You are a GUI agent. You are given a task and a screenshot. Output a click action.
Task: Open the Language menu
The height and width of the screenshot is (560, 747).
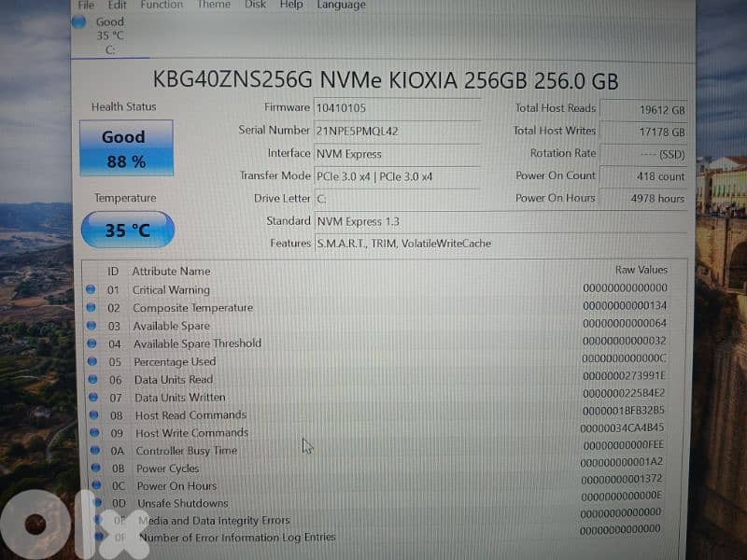(340, 6)
